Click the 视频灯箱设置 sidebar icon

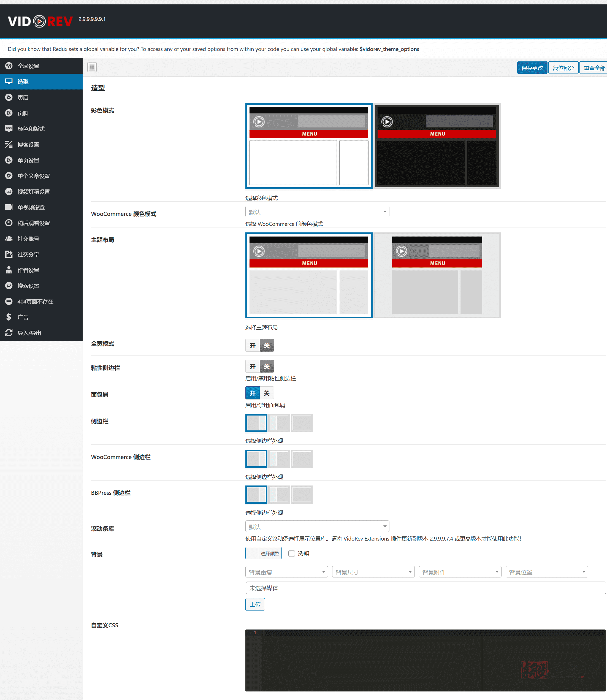tap(9, 191)
